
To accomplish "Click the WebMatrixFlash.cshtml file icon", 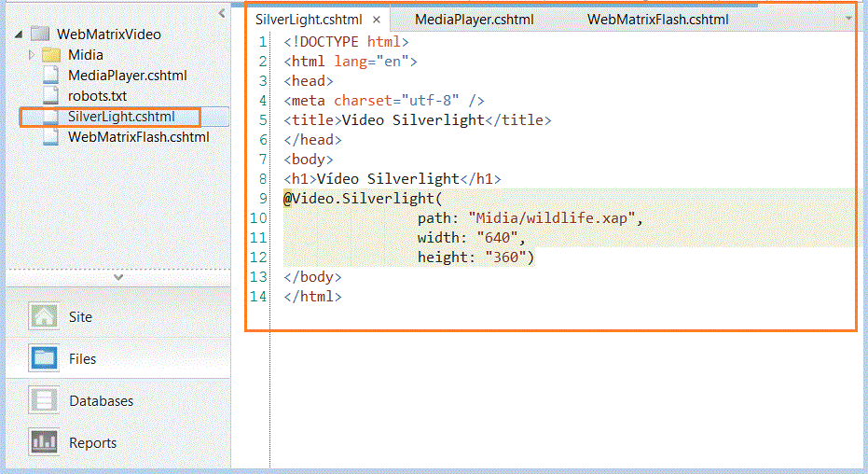I will 51,137.
